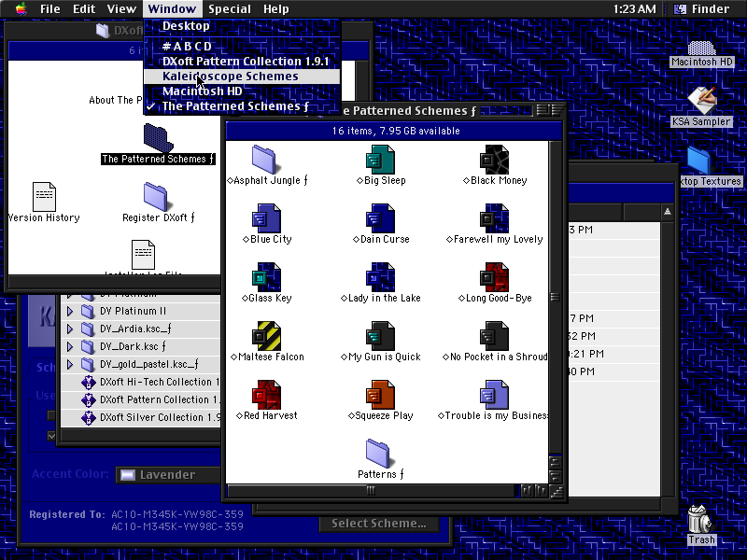This screenshot has width=747, height=560.
Task: Select The Patterned Schemes folder in DXoft window
Action: tap(158, 138)
